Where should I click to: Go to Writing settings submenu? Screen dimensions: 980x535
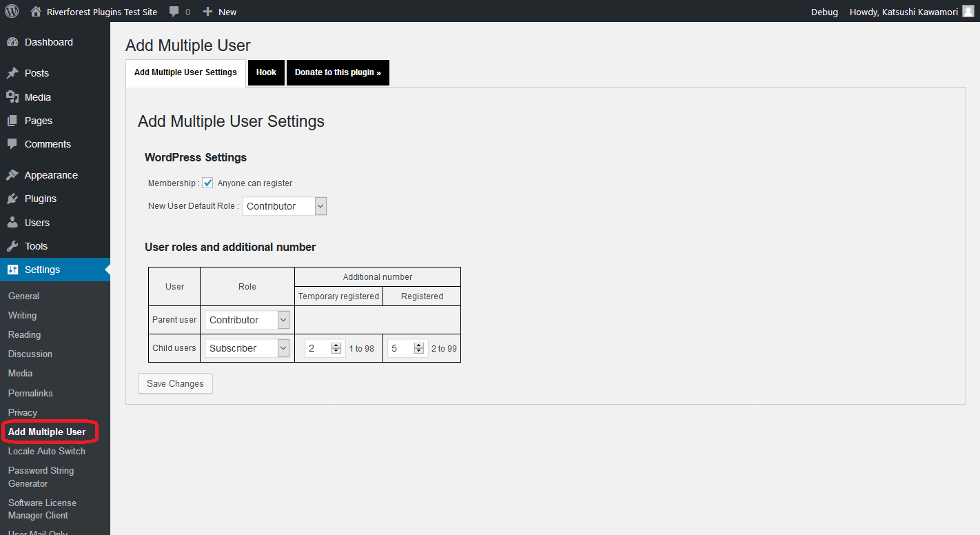(x=22, y=315)
